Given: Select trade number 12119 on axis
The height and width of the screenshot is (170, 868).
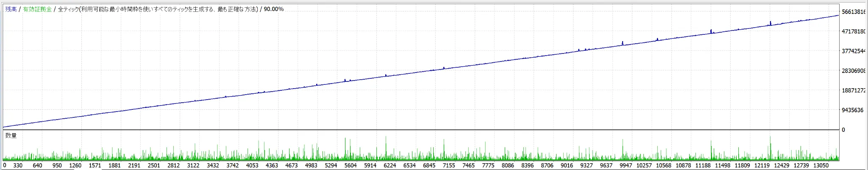Looking at the screenshot, I should tap(762, 165).
